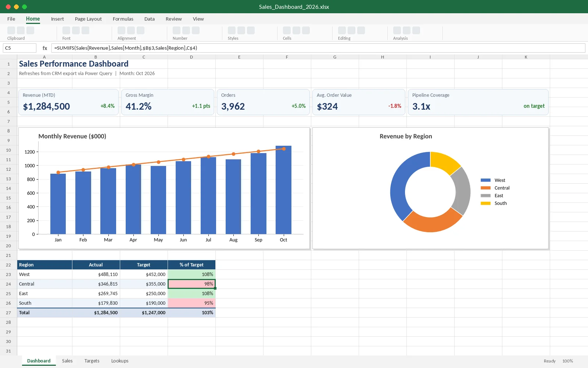
Task: Open the Targets sheet tab
Action: [92, 361]
